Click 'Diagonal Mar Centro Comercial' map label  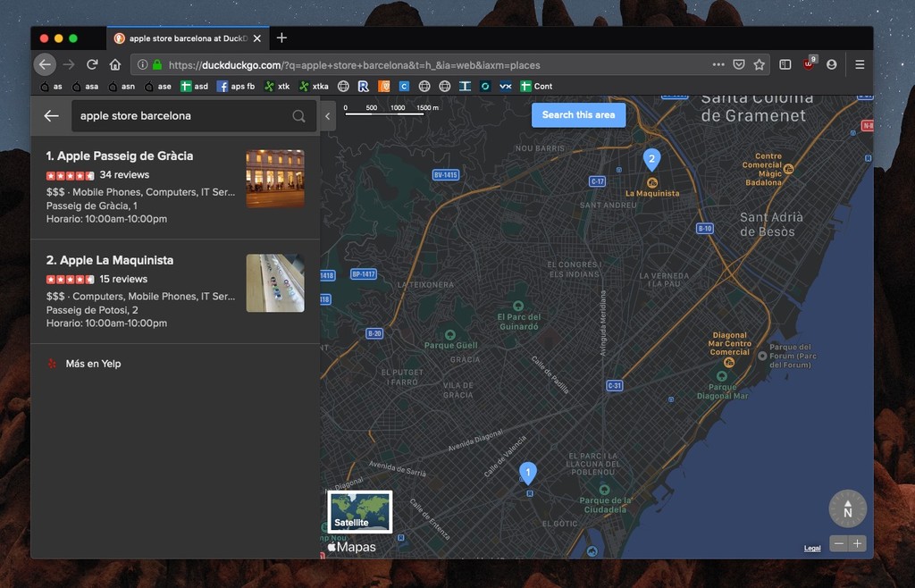[729, 343]
